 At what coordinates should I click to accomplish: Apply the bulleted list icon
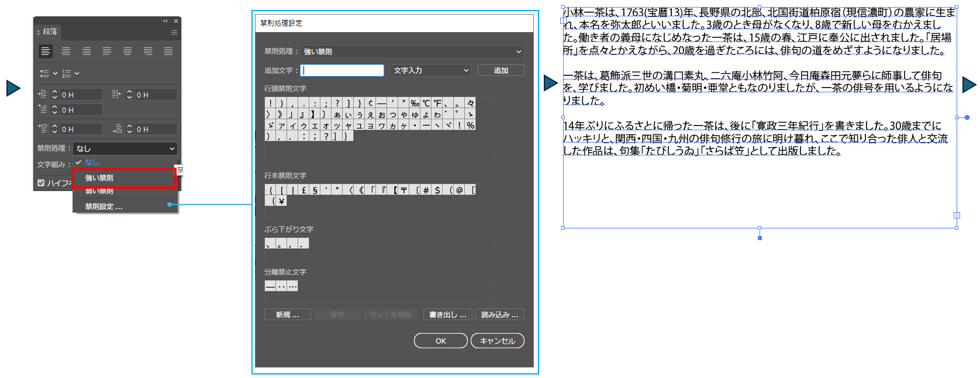point(44,74)
